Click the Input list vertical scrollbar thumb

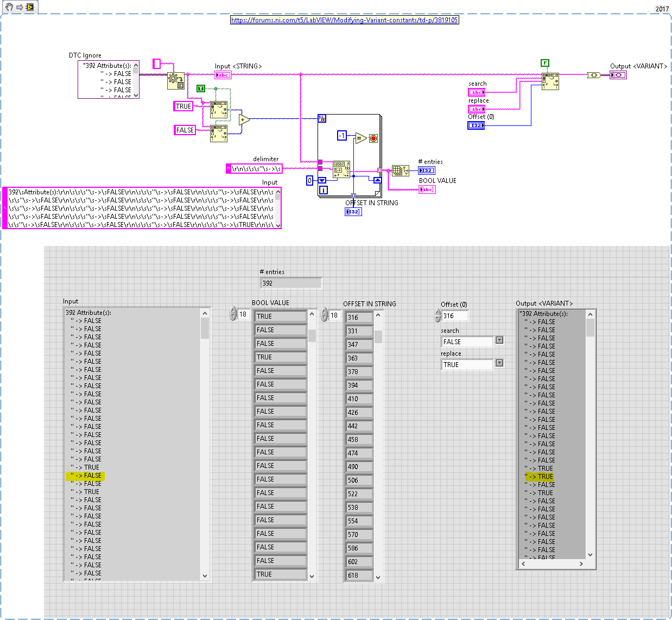point(205,328)
